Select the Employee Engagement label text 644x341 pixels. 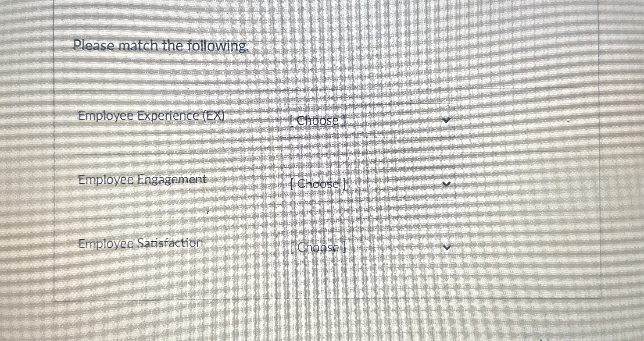(142, 179)
